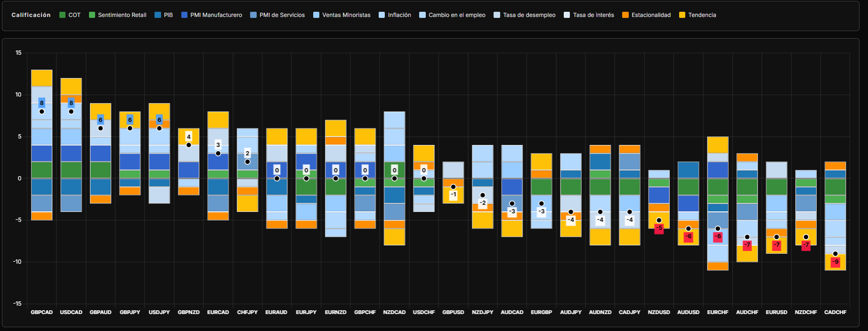Click the red -9 score on CADCHF
Screen dimensions: 868x331
[x=835, y=262]
